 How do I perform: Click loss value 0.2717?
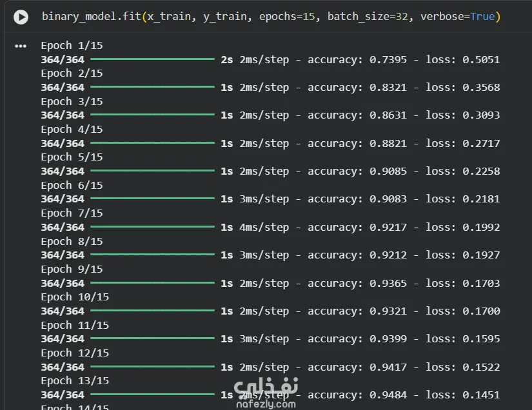coord(481,144)
